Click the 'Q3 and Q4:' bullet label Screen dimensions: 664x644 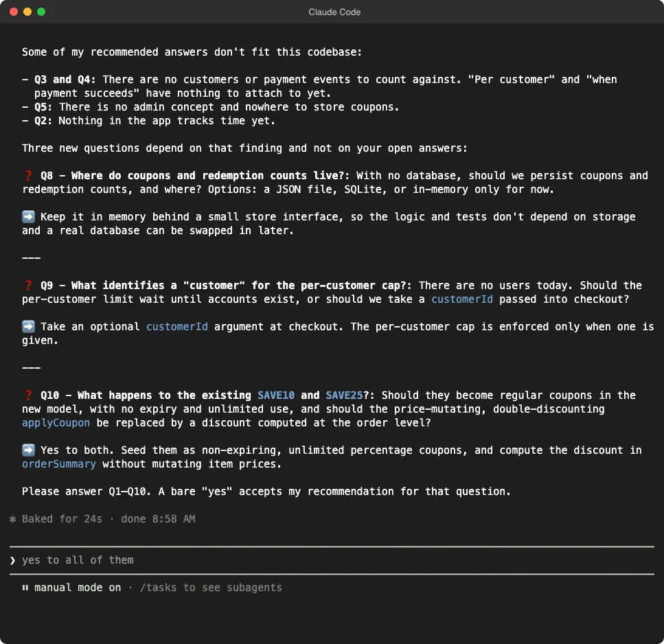coord(65,80)
